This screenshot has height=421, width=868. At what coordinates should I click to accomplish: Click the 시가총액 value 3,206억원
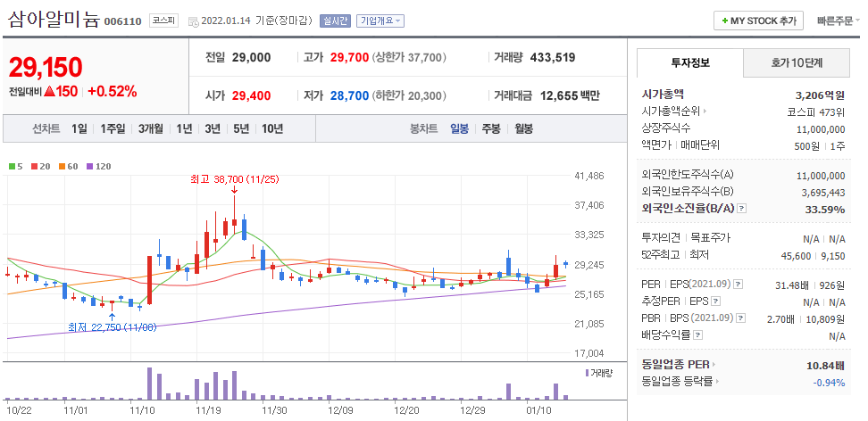click(x=821, y=95)
